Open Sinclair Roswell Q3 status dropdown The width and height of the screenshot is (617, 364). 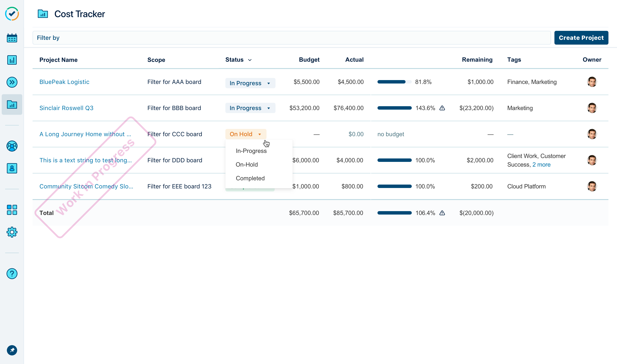[x=250, y=108]
